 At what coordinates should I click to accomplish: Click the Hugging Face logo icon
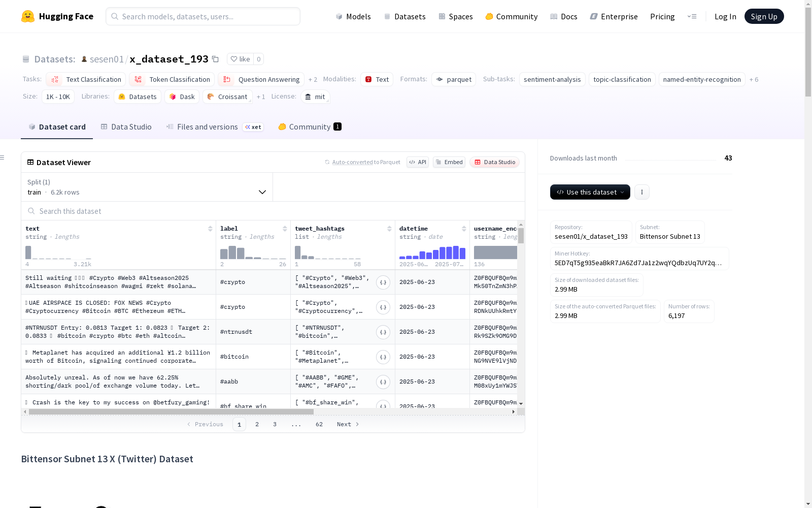pyautogui.click(x=28, y=16)
